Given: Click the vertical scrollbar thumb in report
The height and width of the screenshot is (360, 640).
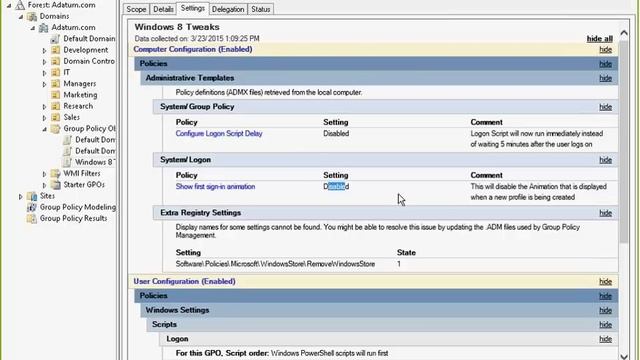Looking at the screenshot, I should [x=624, y=141].
